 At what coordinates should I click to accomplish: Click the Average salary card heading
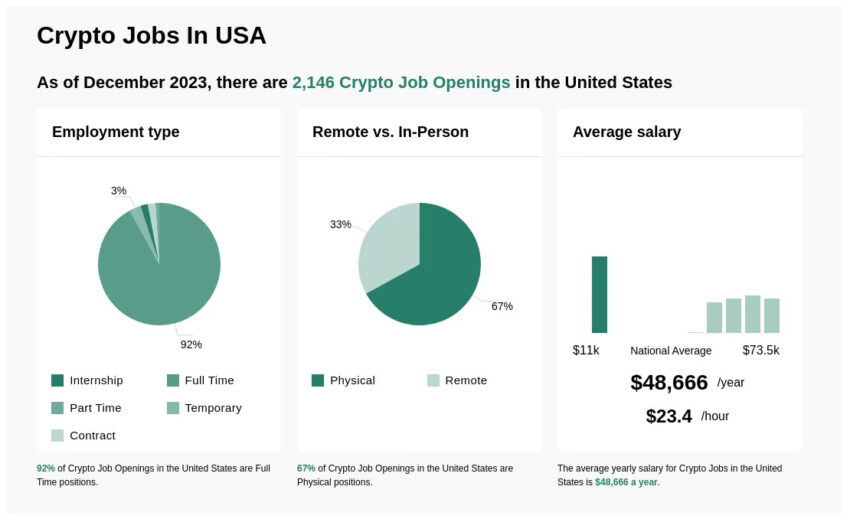pyautogui.click(x=627, y=132)
